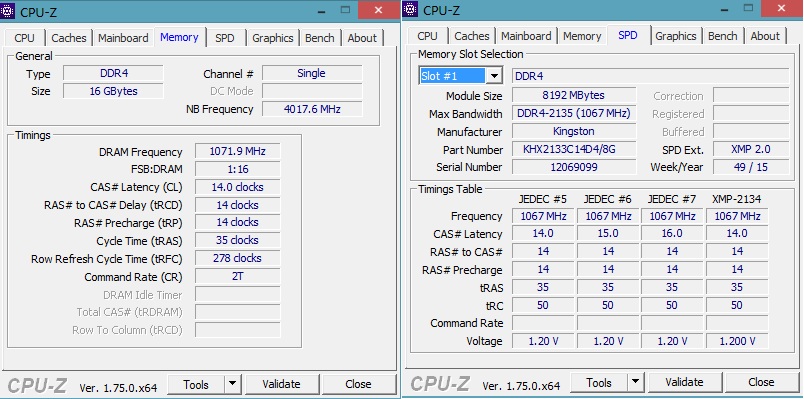Expand the Slot #1 memory slot dropdown
This screenshot has height=399, width=804.
494,76
